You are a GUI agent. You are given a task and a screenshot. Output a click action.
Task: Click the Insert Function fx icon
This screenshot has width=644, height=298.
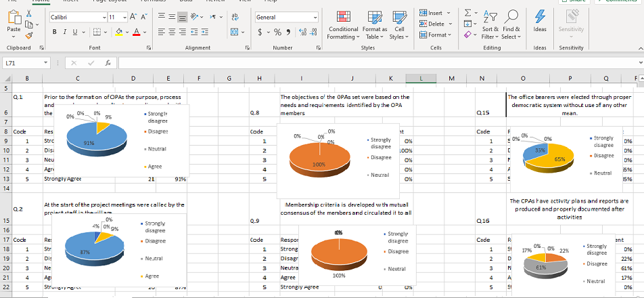coord(108,62)
